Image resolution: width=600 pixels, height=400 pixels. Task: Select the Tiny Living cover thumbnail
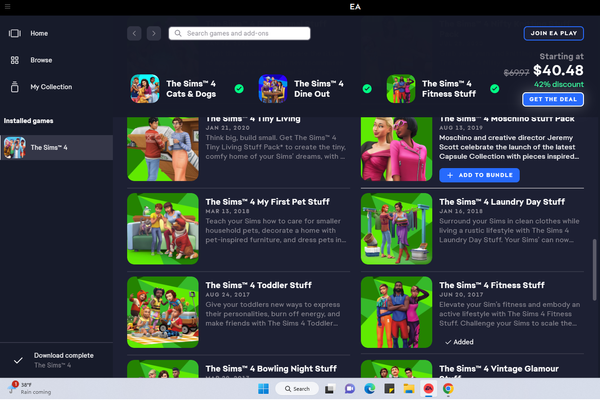coord(163,149)
